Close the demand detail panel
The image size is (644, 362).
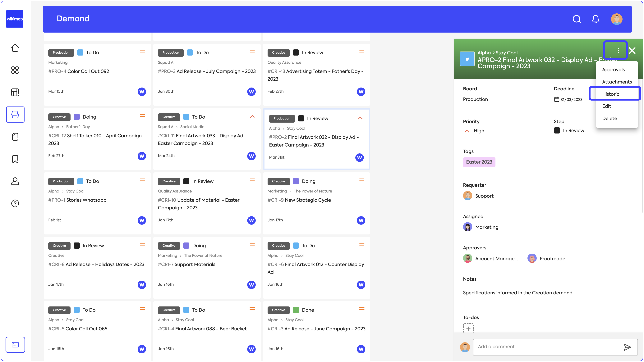tap(632, 51)
